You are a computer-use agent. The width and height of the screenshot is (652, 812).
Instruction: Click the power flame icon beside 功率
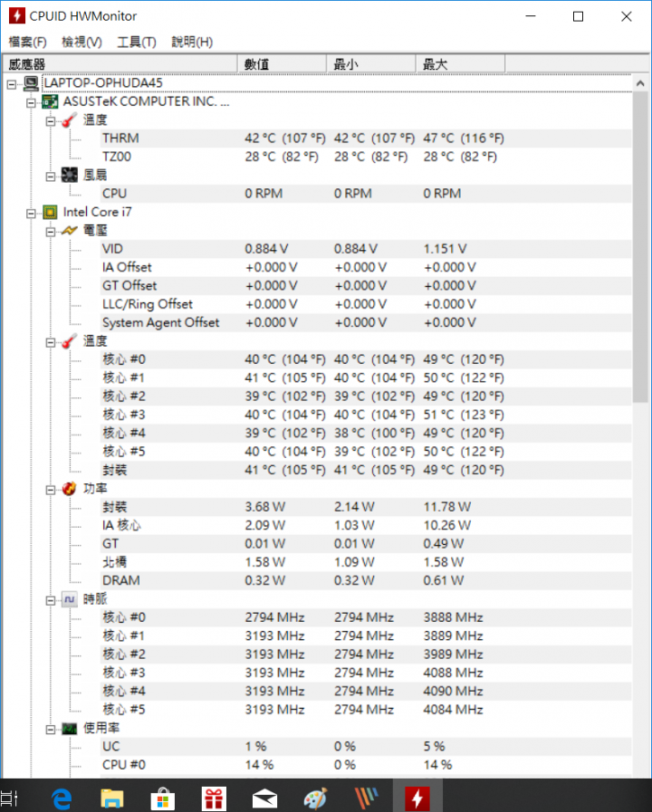[70, 488]
